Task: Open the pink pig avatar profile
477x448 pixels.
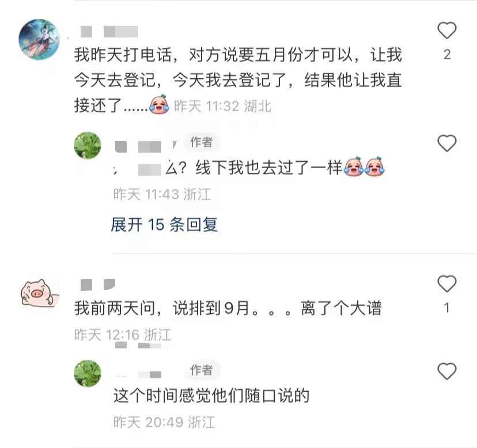Action: [40, 294]
